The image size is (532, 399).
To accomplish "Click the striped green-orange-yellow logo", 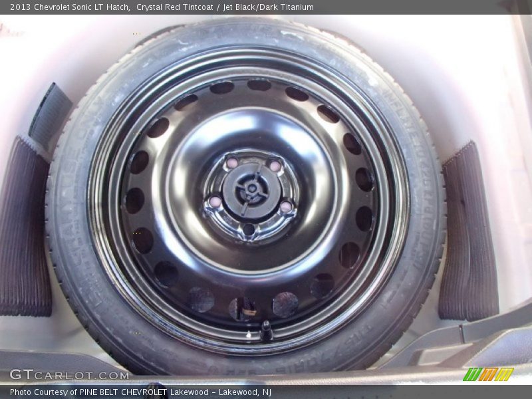I will click(488, 374).
